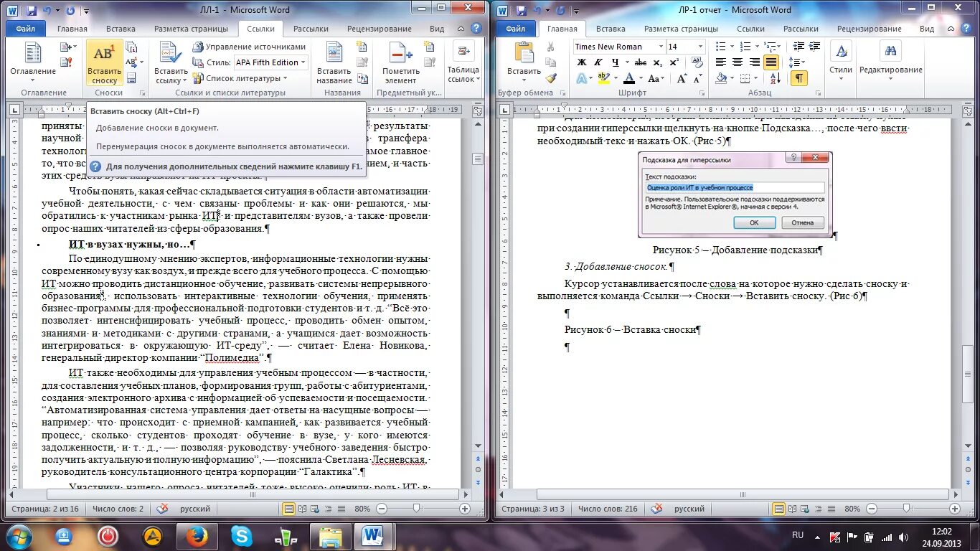Image resolution: width=980 pixels, height=551 pixels.
Task: Click Update Table icon in ЛЛ-1 Оглавление group
Action: pos(67,62)
